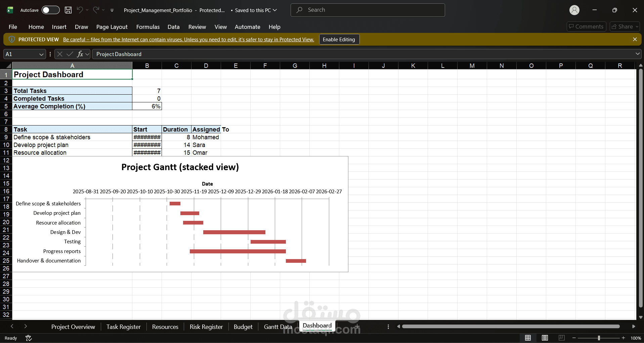
Task: Click the Protected View shield icon
Action: click(x=11, y=39)
